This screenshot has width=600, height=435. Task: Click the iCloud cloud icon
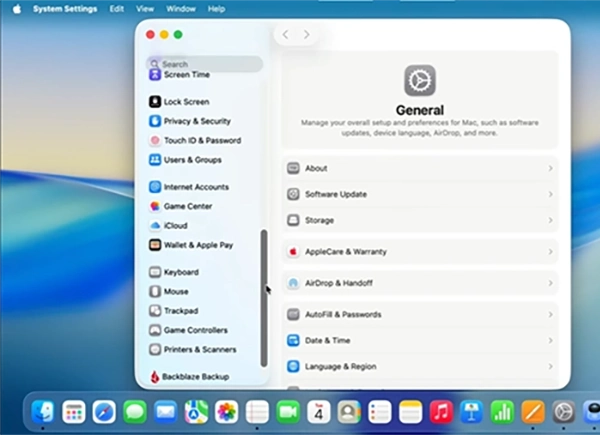click(155, 225)
